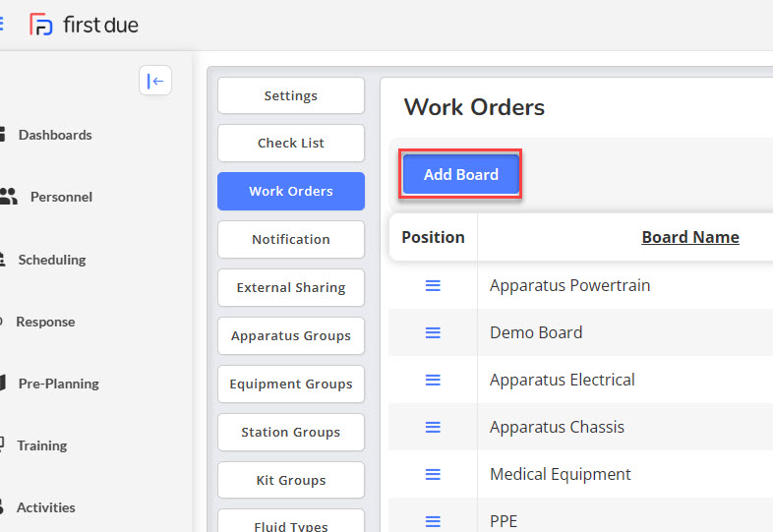
Task: Click drag handle for PPE row
Action: [433, 520]
